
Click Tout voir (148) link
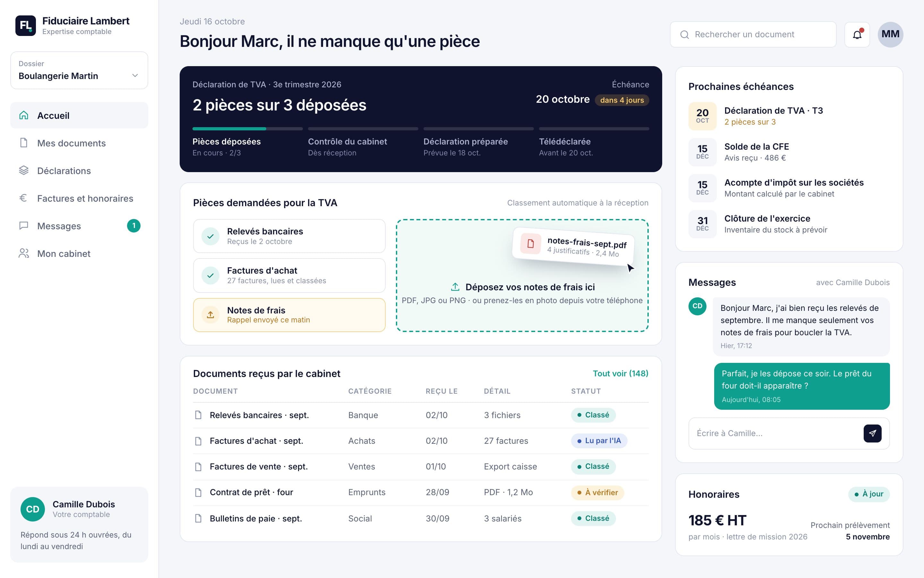620,373
